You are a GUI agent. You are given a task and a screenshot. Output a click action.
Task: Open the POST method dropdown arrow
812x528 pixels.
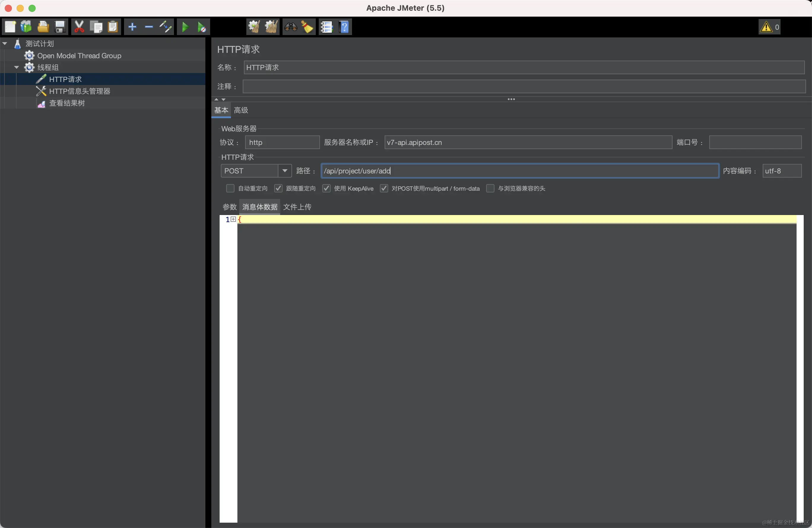(285, 171)
